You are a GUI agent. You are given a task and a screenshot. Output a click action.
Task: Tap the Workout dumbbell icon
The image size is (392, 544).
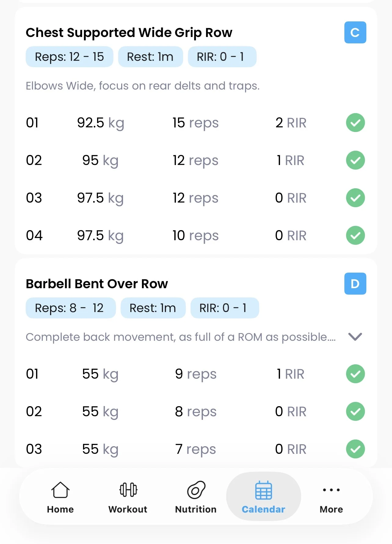click(x=128, y=490)
